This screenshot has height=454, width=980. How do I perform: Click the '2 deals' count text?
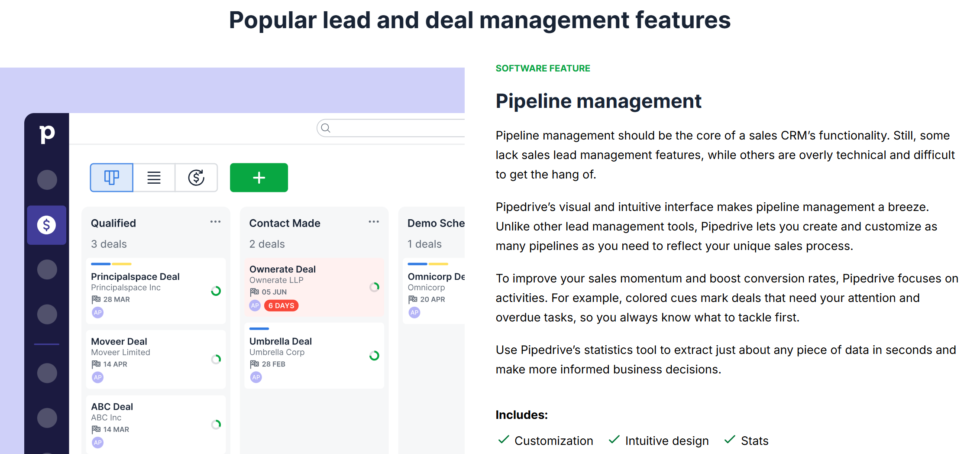pyautogui.click(x=267, y=244)
